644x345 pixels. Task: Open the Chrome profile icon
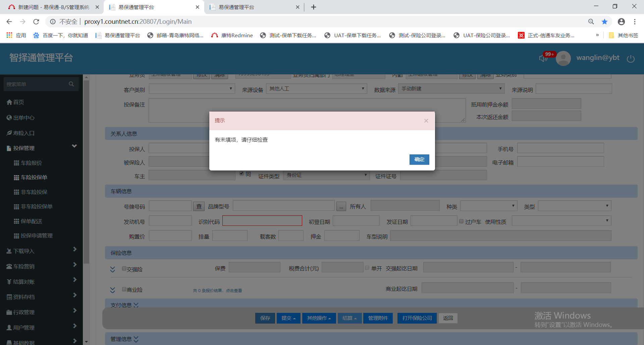(621, 22)
